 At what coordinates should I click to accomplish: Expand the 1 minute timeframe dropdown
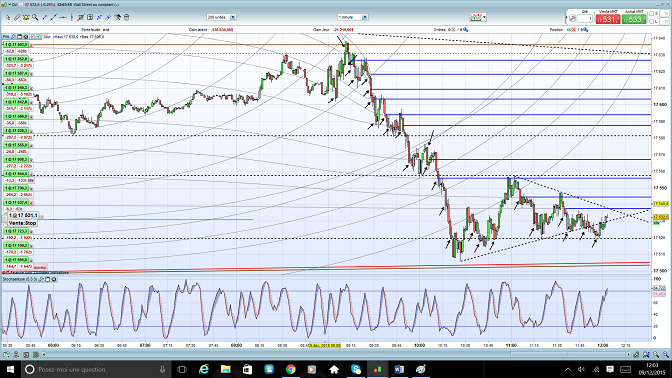(365, 17)
